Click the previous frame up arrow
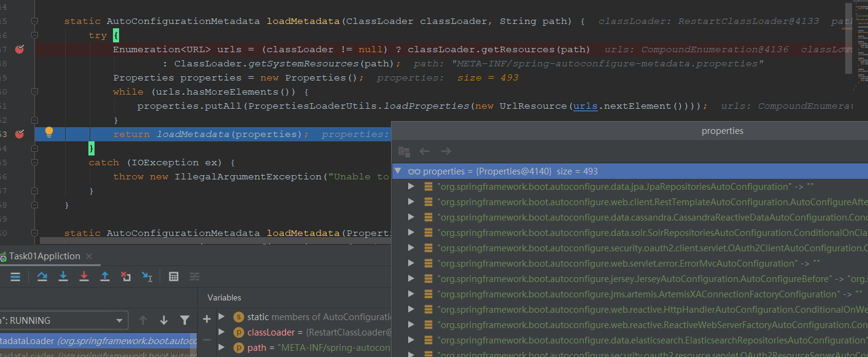This screenshot has height=357, width=868. (x=143, y=320)
